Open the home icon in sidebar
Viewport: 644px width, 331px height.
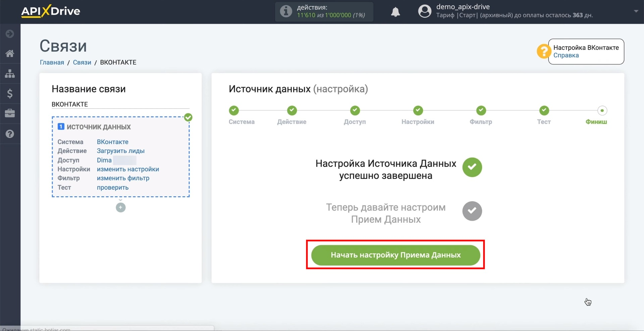click(10, 53)
